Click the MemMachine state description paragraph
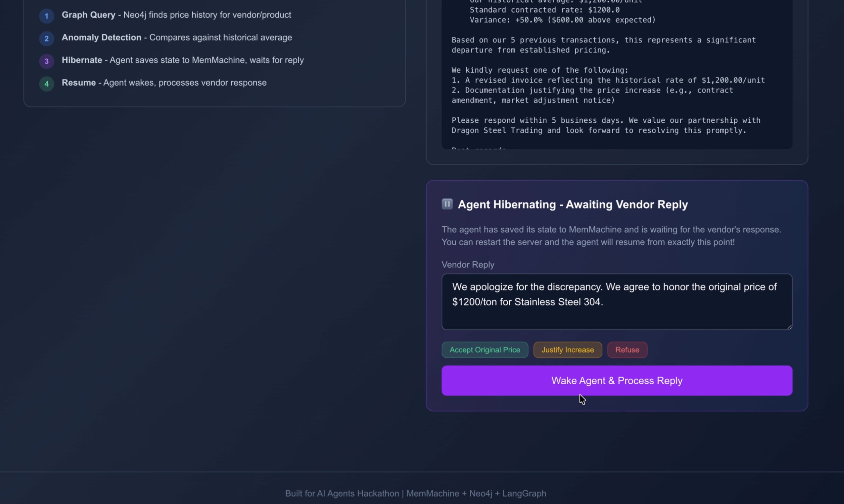This screenshot has height=504, width=844. (x=611, y=236)
